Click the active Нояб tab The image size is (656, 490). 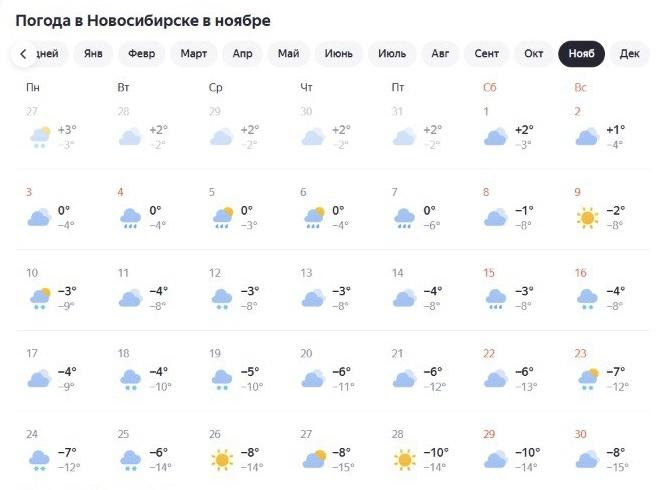(x=581, y=54)
